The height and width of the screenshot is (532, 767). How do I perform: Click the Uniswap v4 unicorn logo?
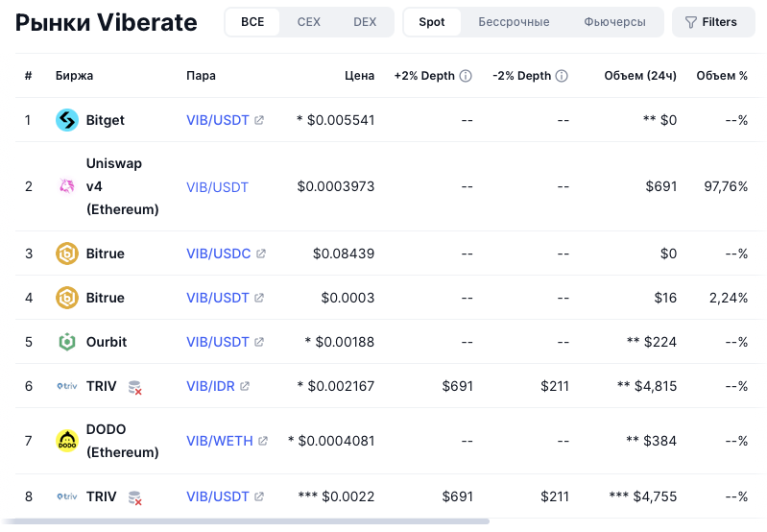click(67, 186)
